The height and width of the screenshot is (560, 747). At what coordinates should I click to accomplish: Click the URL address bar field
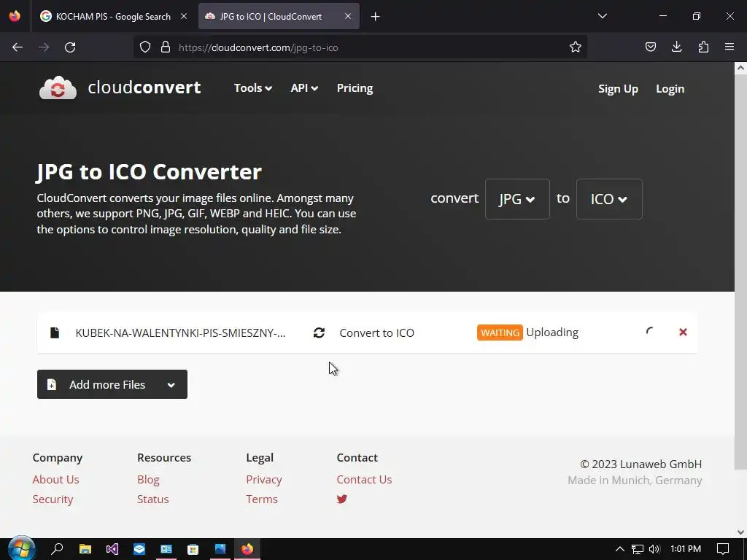[x=360, y=47]
